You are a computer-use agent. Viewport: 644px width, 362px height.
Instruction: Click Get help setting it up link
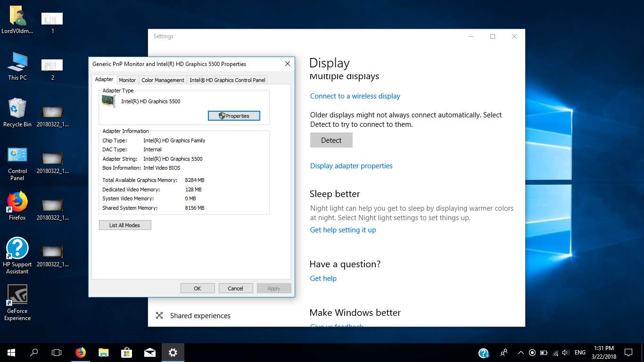[343, 230]
